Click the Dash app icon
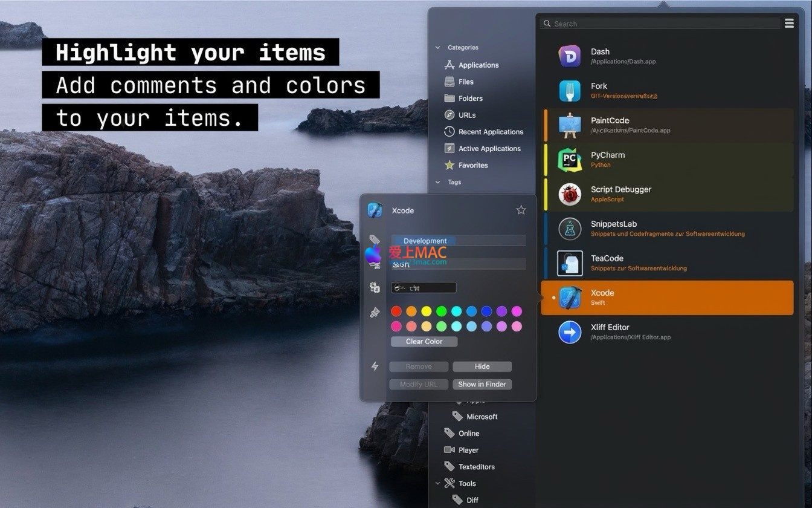This screenshot has height=508, width=812. click(569, 56)
